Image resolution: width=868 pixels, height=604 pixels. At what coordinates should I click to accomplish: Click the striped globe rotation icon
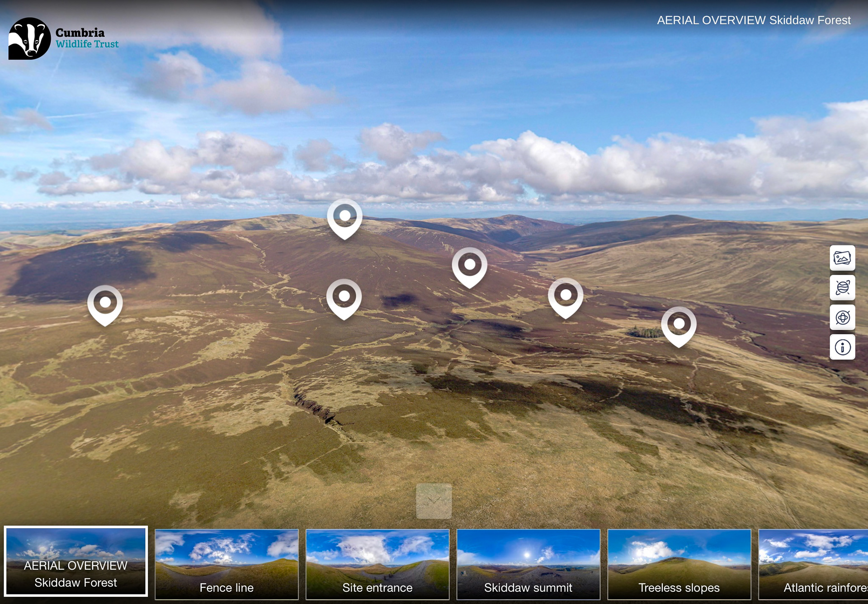[x=842, y=288]
